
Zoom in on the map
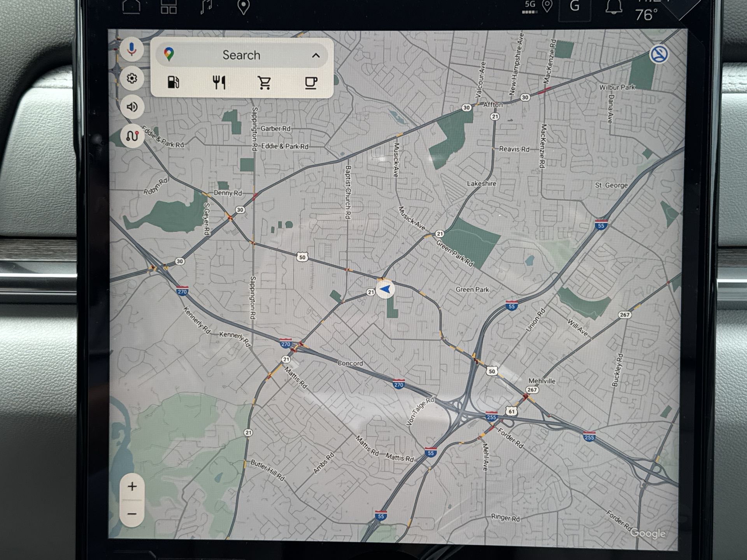pos(132,486)
